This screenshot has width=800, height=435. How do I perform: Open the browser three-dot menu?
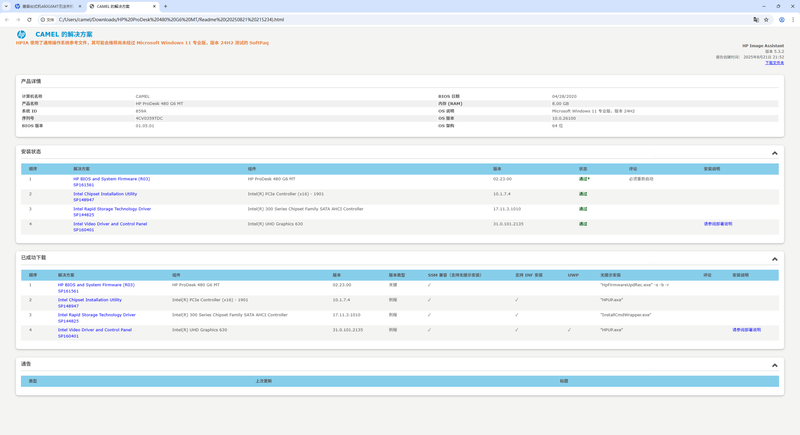tap(793, 19)
